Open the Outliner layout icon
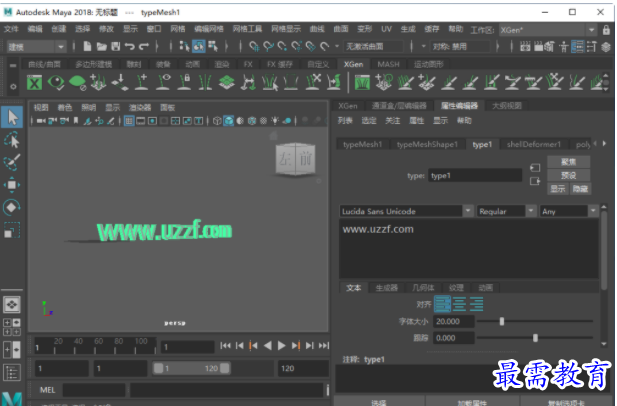Image resolution: width=617 pixels, height=406 pixels. pos(12,372)
